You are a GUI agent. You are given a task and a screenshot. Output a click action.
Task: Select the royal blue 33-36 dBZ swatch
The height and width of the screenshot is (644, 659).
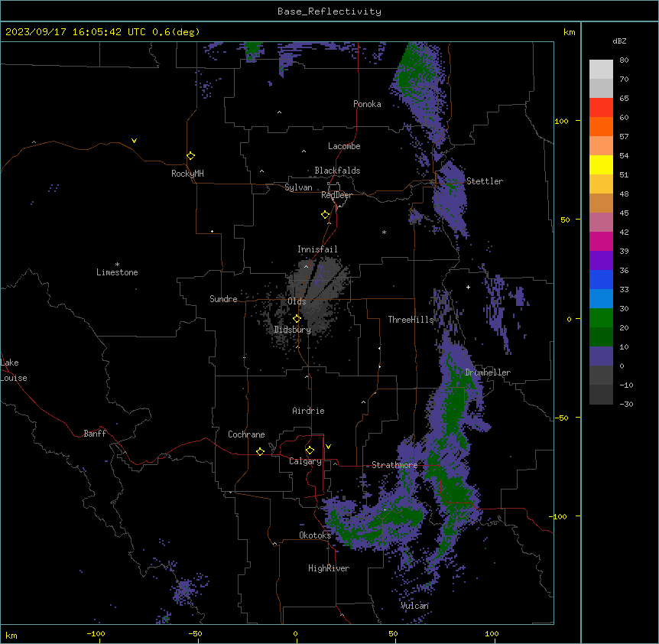(x=601, y=279)
